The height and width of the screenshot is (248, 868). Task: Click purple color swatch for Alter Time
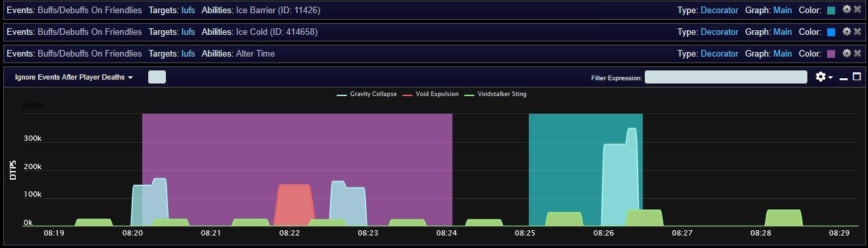coord(831,54)
